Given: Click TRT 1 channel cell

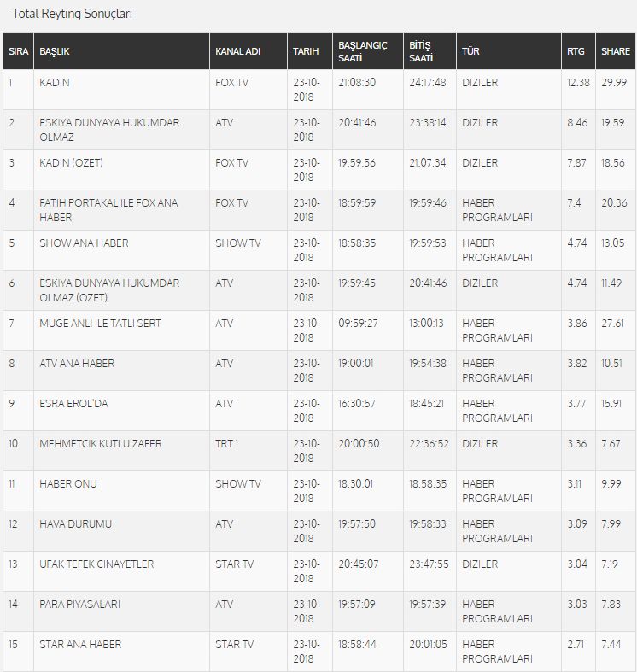Looking at the screenshot, I should tap(226, 443).
